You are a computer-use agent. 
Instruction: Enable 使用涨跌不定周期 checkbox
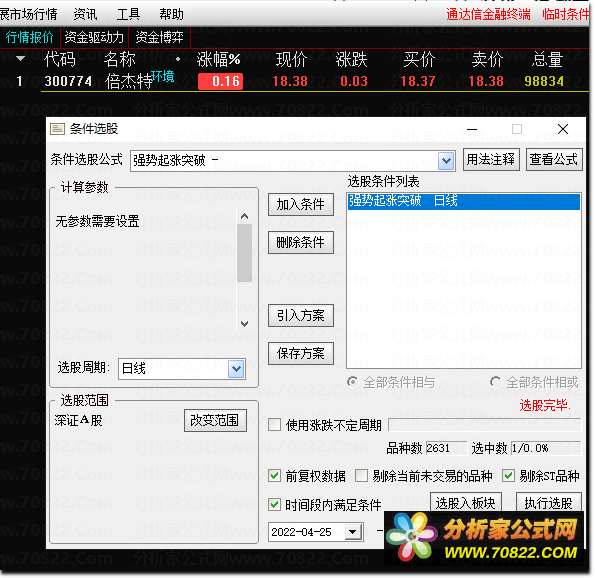pyautogui.click(x=274, y=425)
